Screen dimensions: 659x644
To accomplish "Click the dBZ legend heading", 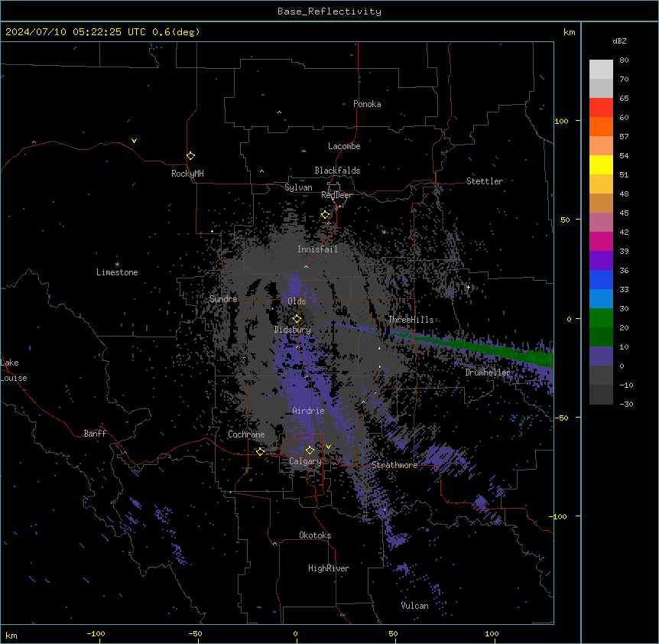I will point(619,41).
